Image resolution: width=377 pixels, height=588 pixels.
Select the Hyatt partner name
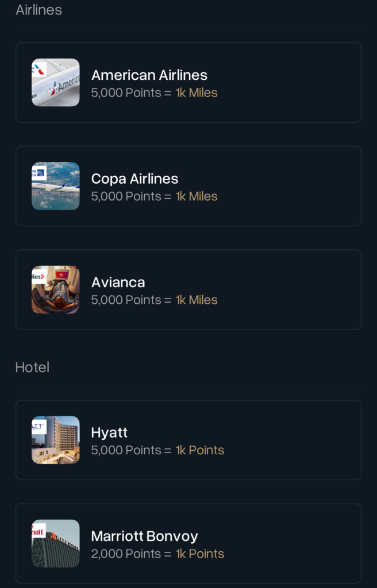pyautogui.click(x=109, y=432)
